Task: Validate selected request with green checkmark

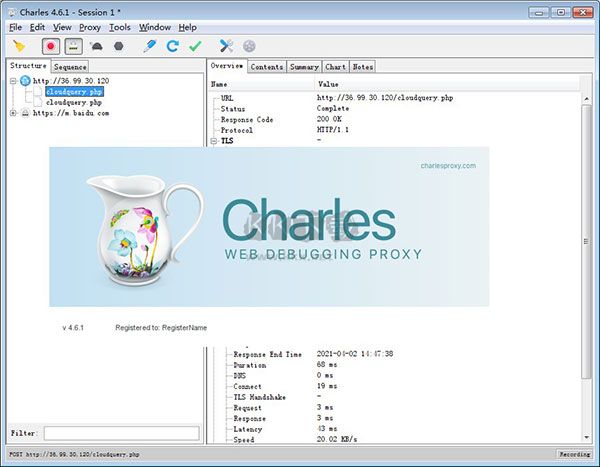Action: coord(195,46)
